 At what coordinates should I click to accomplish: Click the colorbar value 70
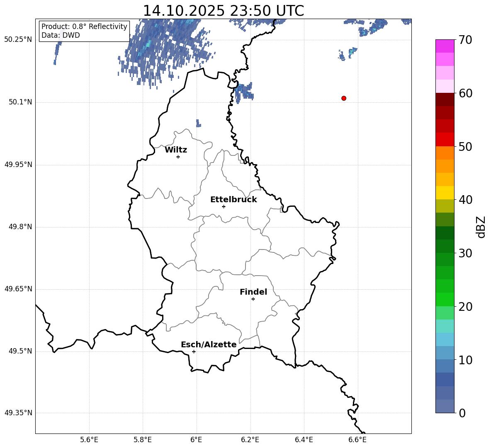coord(465,40)
